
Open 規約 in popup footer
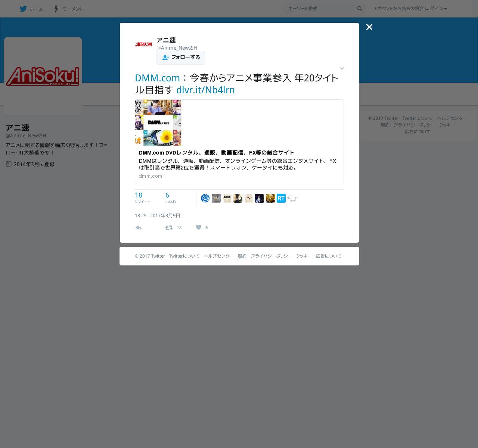tap(242, 256)
